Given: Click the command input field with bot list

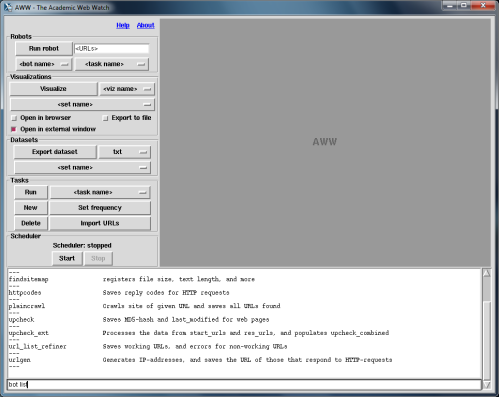Looking at the screenshot, I should pyautogui.click(x=244, y=384).
